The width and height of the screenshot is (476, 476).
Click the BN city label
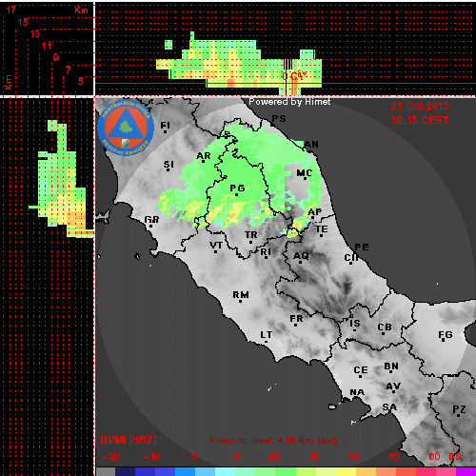391,367
